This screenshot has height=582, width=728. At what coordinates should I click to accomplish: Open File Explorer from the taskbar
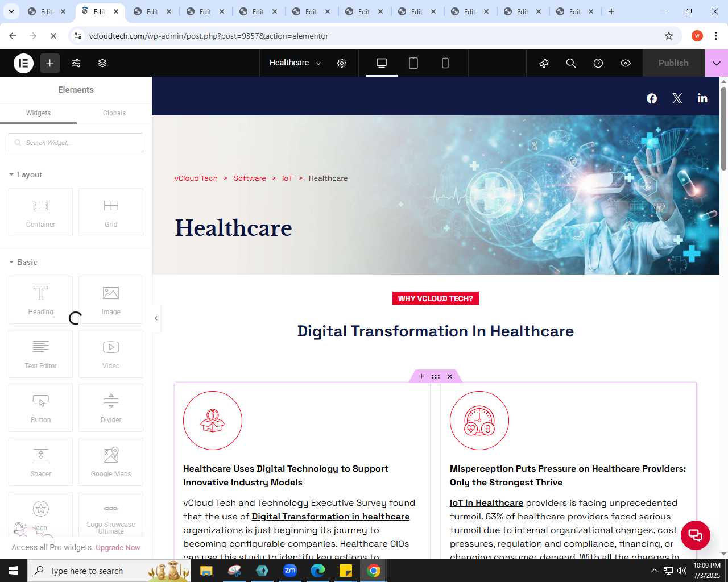click(206, 571)
